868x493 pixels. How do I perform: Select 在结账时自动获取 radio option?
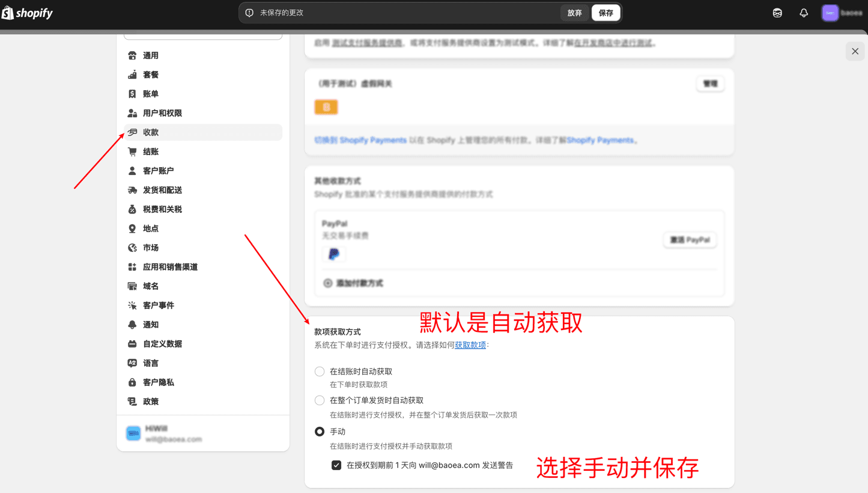320,372
